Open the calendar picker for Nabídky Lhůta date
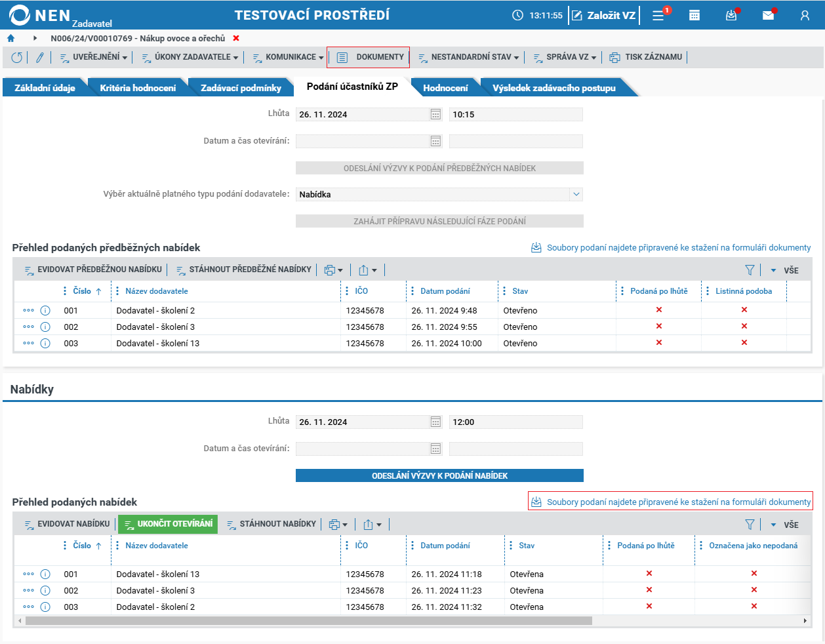This screenshot has width=825, height=644. coord(435,422)
